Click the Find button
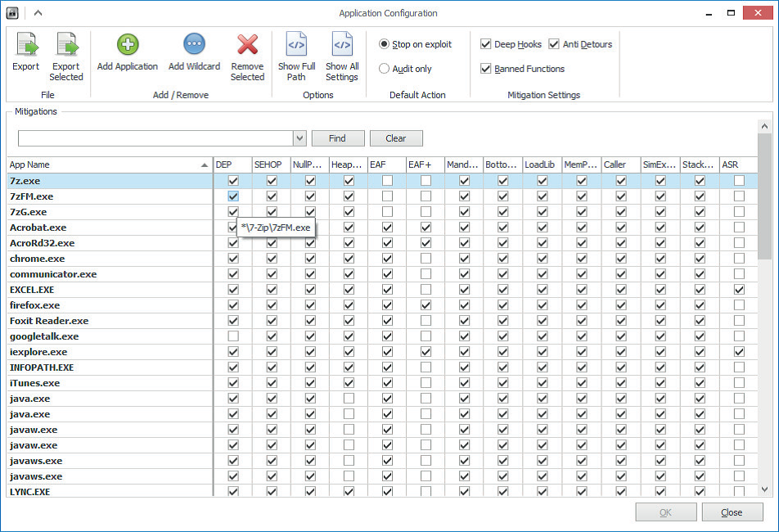Image resolution: width=779 pixels, height=532 pixels. tap(338, 138)
